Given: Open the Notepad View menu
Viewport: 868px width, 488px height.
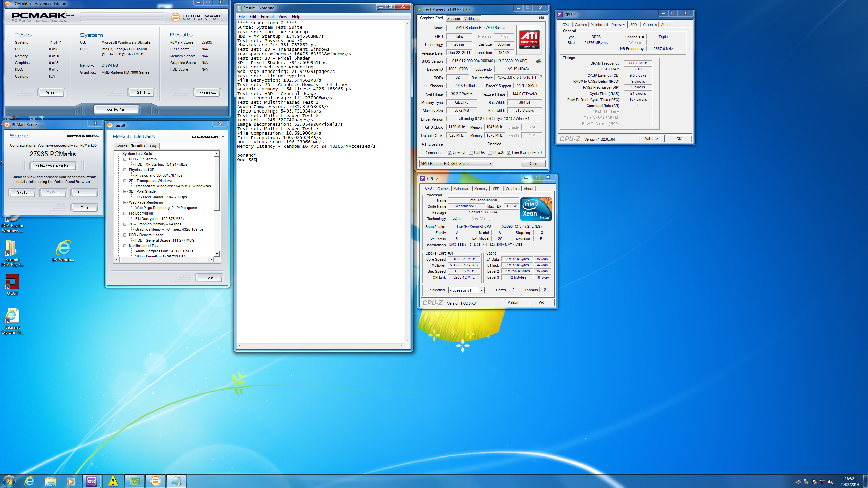Looking at the screenshot, I should coord(283,17).
